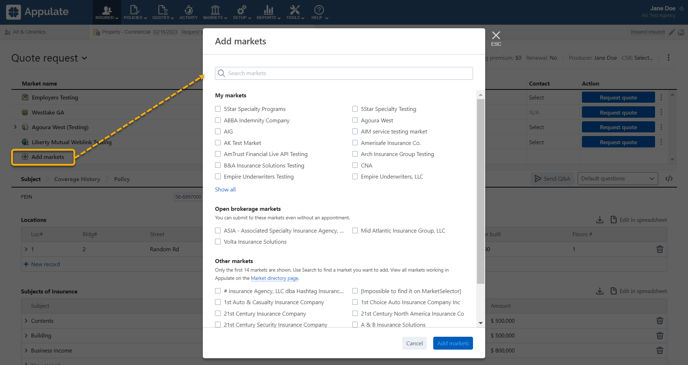Delete the Building subject row
The image size is (688, 365).
coord(659,336)
